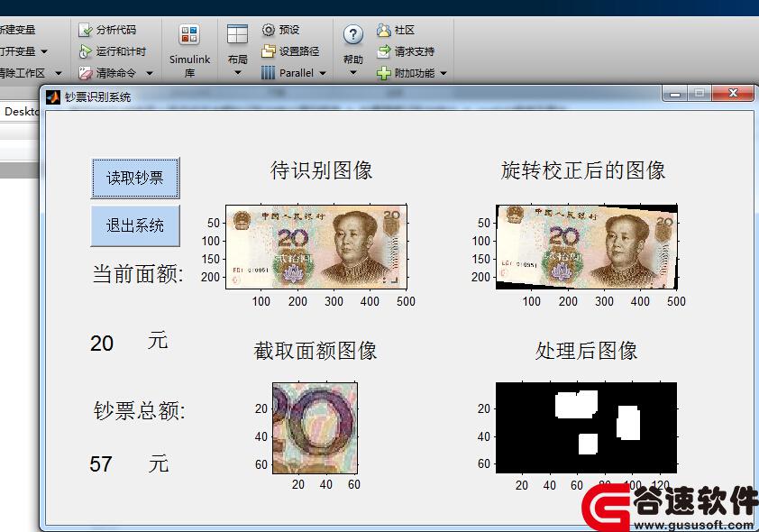Image resolution: width=759 pixels, height=532 pixels.
Task: Minimize the 钞票识别系统 window
Action: pos(675,94)
